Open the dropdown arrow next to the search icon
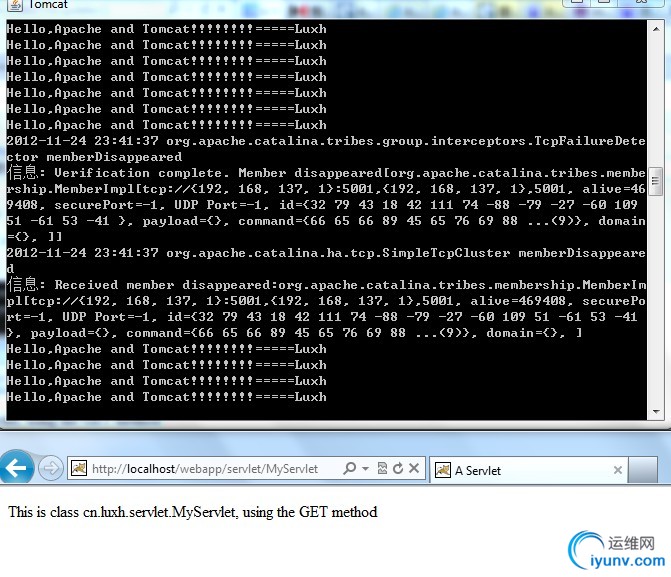 coord(365,468)
